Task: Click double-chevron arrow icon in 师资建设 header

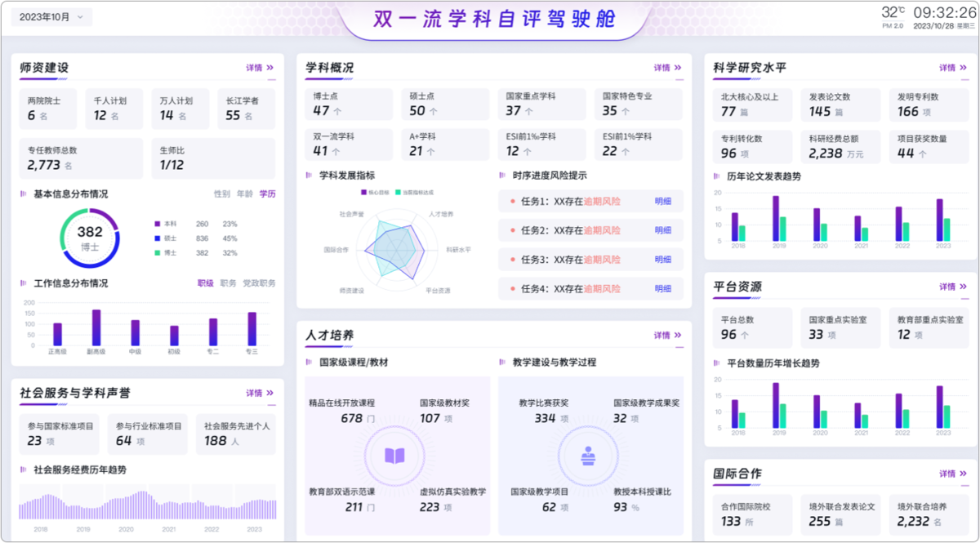Action: [x=270, y=68]
